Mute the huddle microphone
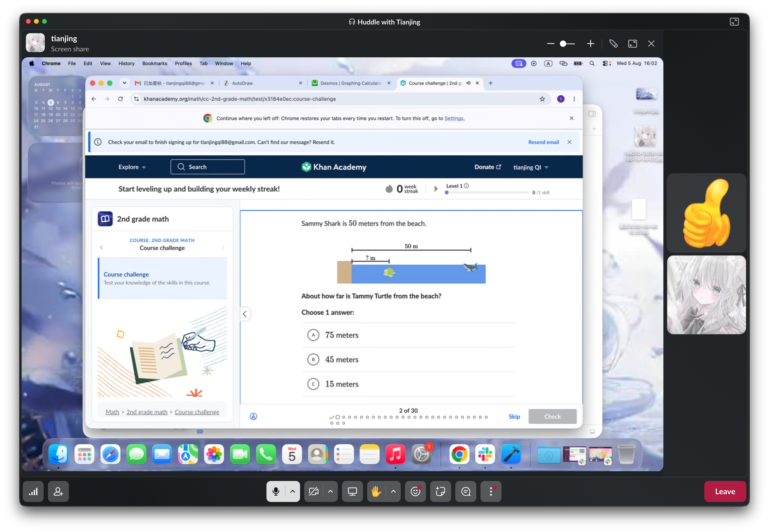 (276, 491)
